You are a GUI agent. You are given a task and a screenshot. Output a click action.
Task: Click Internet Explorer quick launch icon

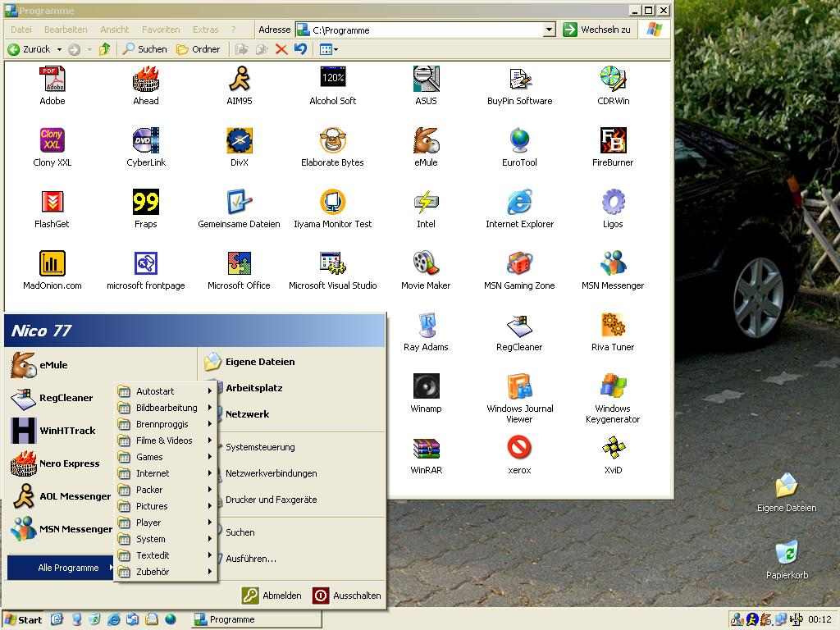[x=113, y=620]
